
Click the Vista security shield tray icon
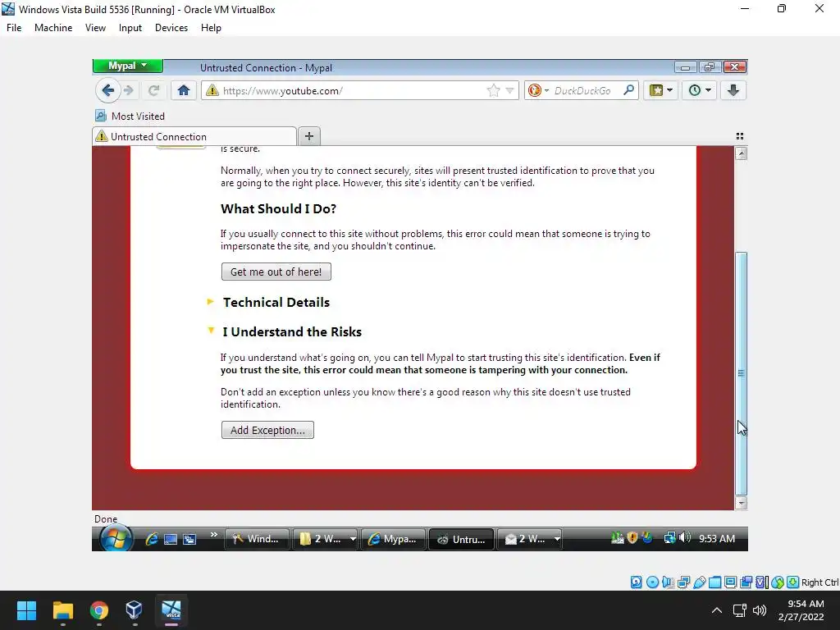[x=632, y=538]
